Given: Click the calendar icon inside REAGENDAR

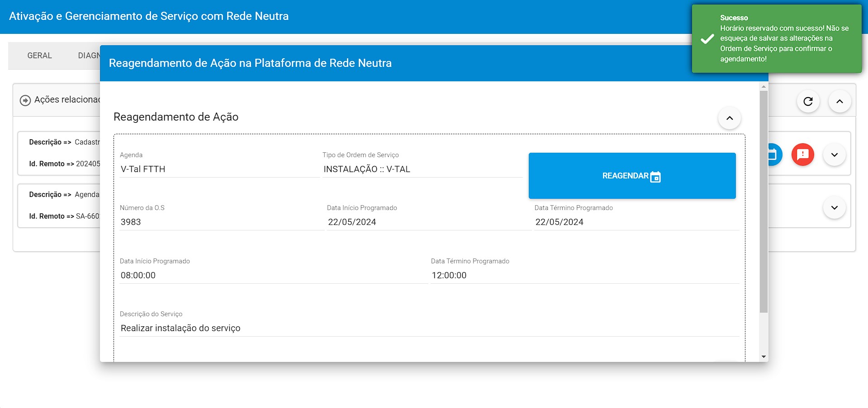Looking at the screenshot, I should [655, 177].
